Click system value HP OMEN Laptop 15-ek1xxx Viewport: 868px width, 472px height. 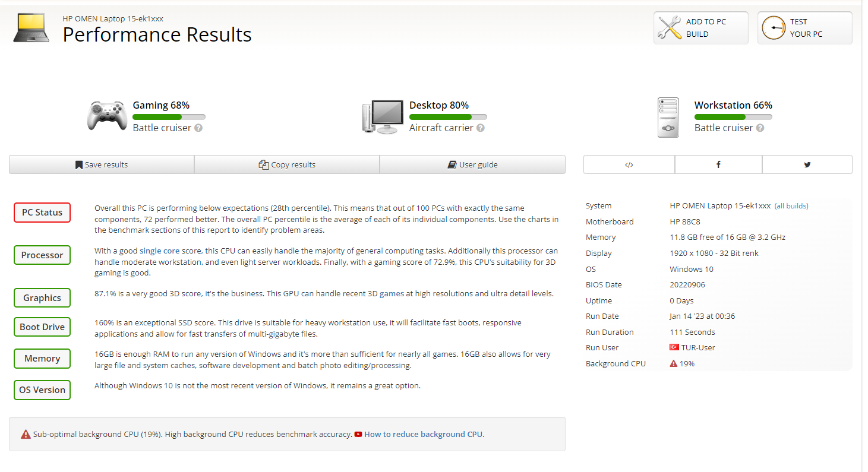(x=720, y=206)
